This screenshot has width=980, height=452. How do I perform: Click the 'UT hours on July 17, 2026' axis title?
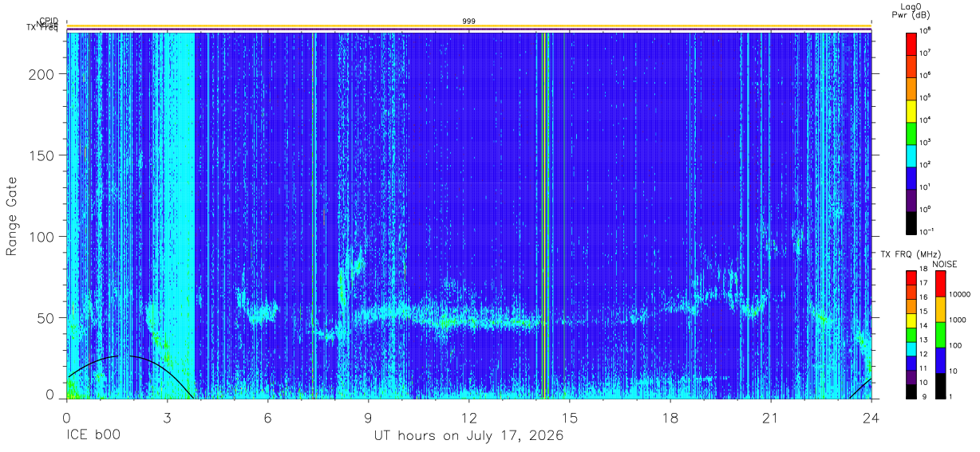469,436
